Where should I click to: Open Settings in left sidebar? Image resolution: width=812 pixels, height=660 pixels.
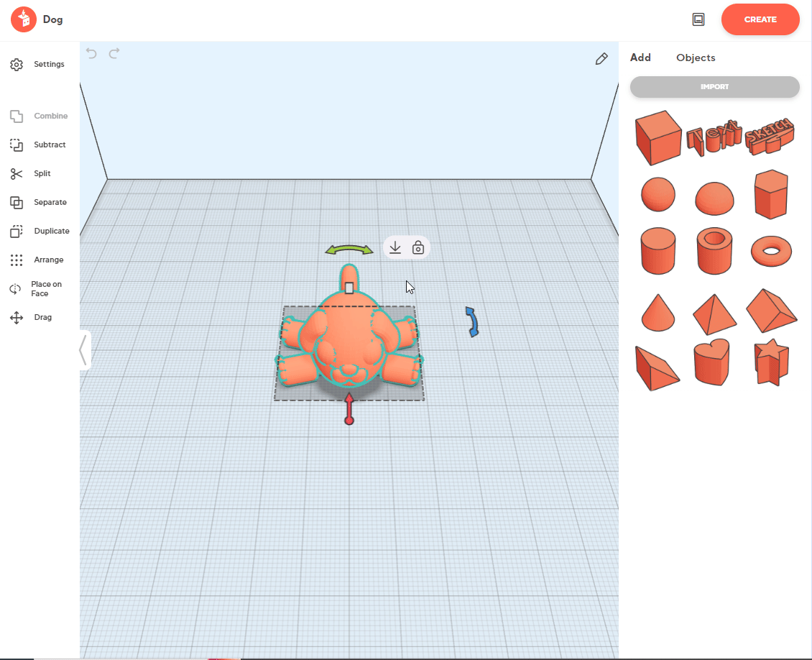pos(37,65)
